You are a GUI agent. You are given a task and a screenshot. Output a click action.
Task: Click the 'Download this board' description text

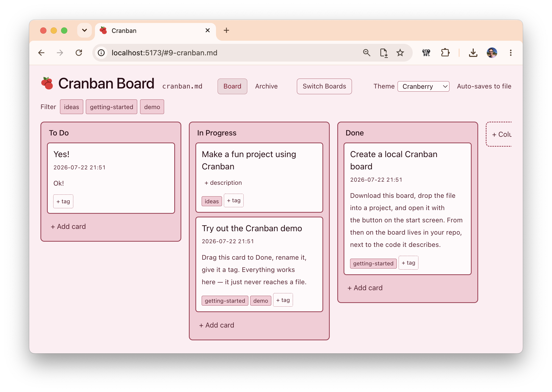[x=406, y=220]
